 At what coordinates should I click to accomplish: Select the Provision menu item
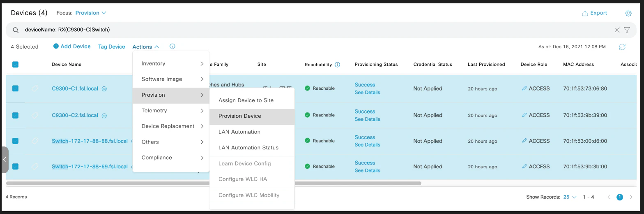pyautogui.click(x=171, y=95)
